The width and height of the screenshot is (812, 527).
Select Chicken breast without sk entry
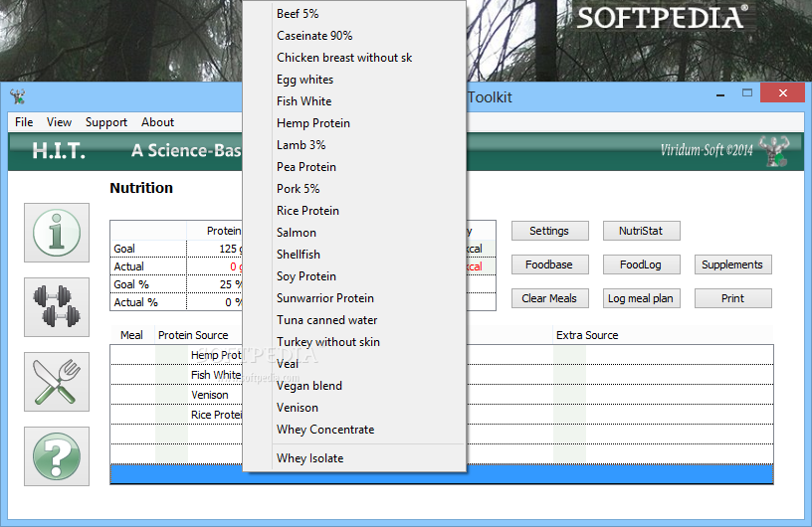[x=354, y=58]
